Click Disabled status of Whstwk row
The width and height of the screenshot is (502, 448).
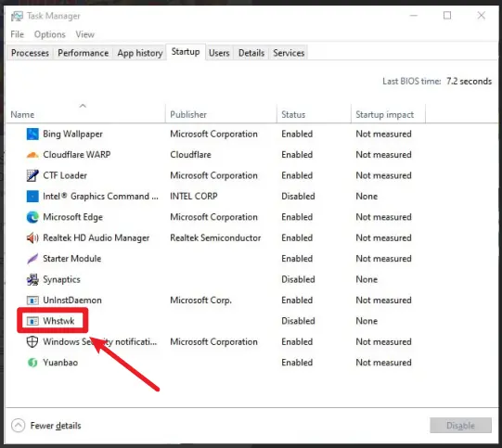[x=298, y=321]
